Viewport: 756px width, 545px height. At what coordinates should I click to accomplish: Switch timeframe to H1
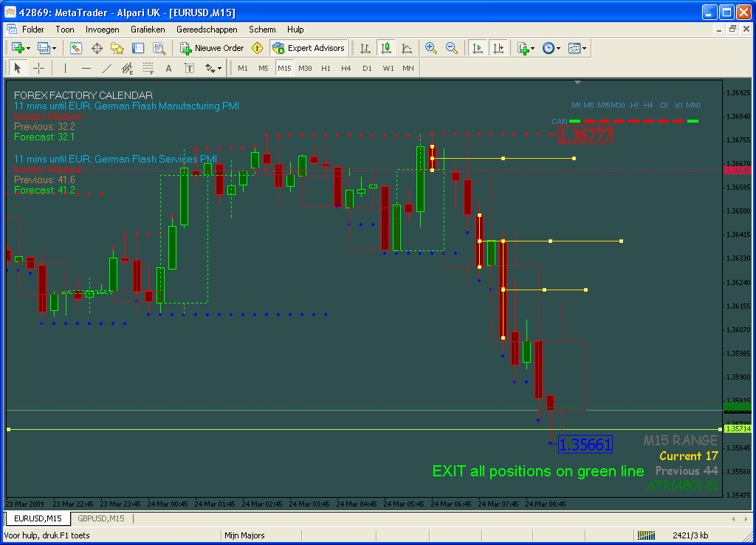point(326,69)
